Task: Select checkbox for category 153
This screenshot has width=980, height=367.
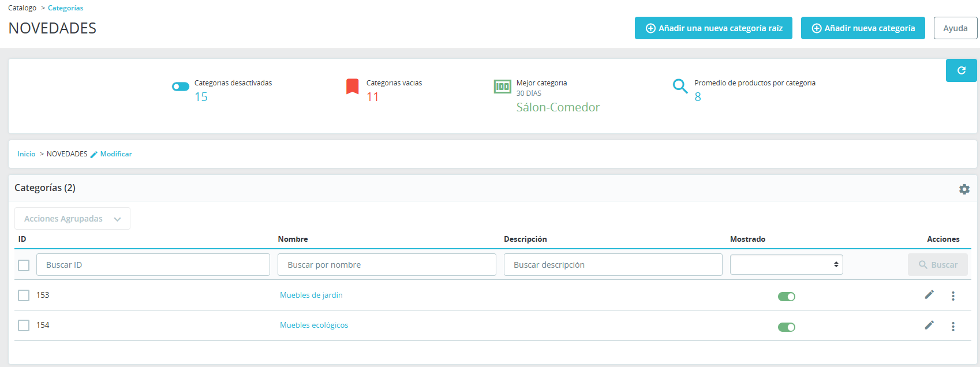Action: pos(24,295)
